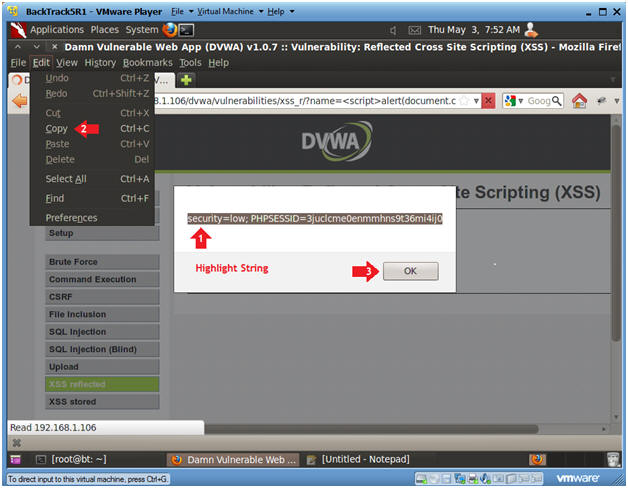Open search engine selector dropdown arrow

(520, 101)
